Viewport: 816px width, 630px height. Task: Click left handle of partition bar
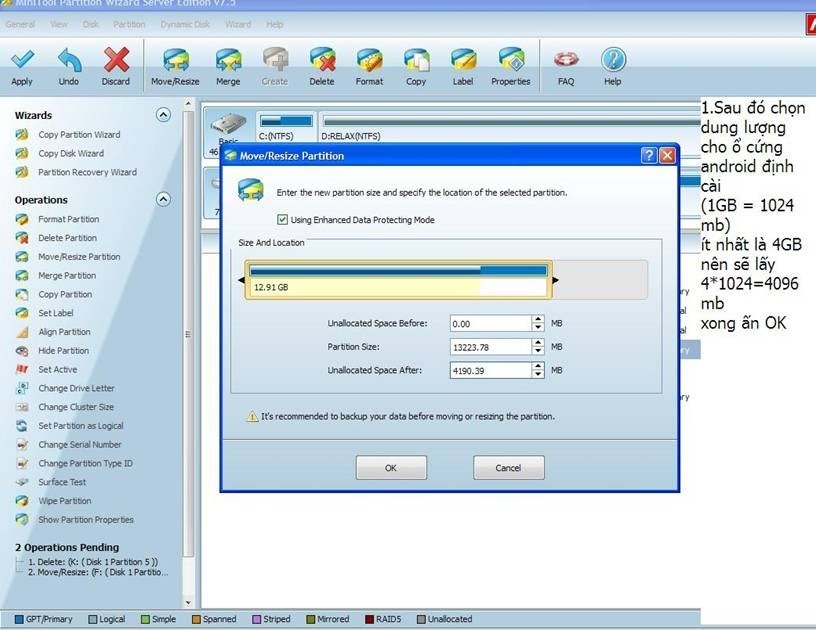pos(241,280)
